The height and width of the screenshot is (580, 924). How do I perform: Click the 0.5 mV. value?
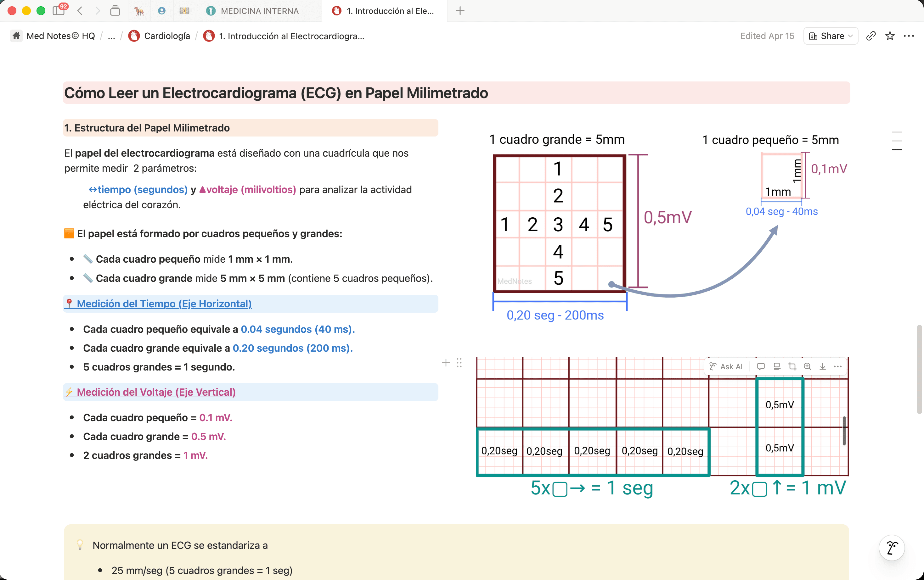[x=208, y=436]
